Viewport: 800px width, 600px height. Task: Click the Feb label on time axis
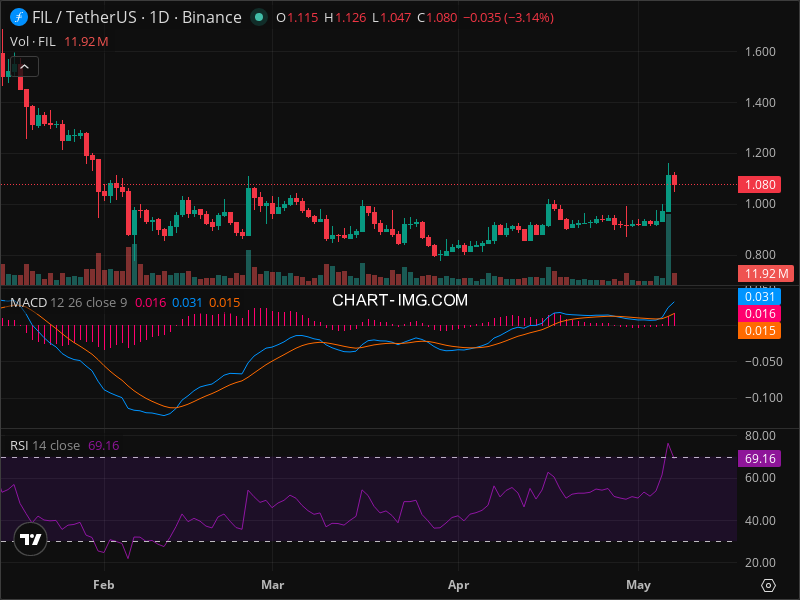click(x=104, y=585)
